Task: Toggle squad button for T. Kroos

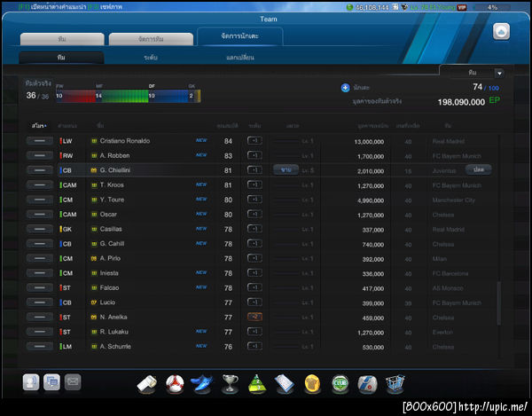Action: coord(40,184)
